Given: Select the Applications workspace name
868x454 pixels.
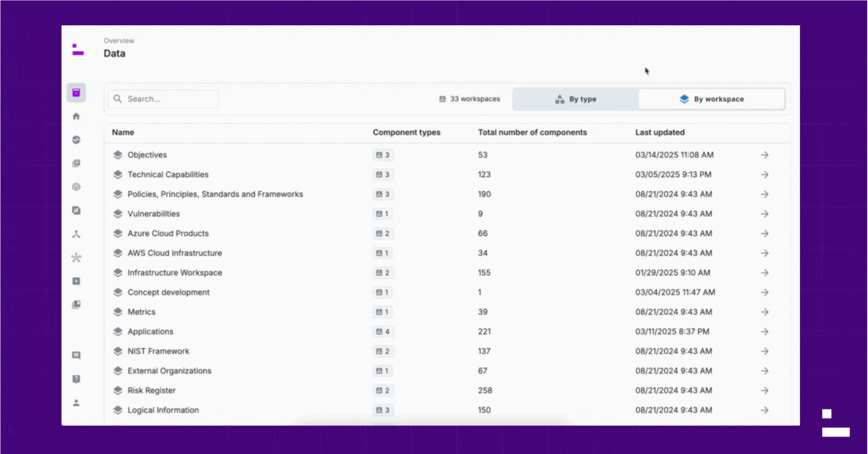Looking at the screenshot, I should click(150, 331).
